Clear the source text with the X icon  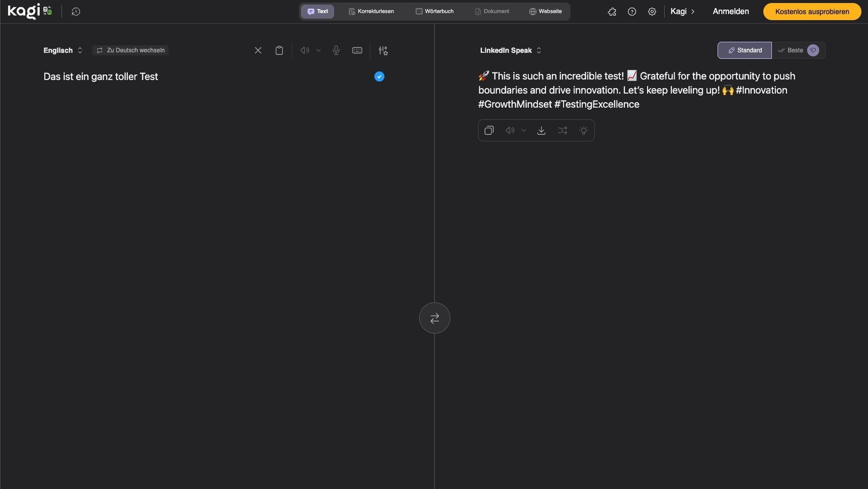pyautogui.click(x=258, y=50)
